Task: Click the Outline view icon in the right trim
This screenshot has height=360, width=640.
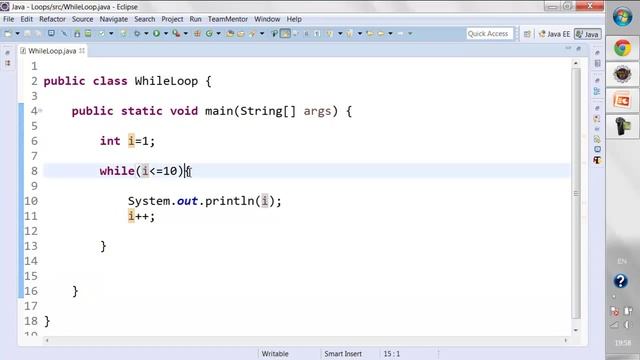Action: click(x=597, y=91)
